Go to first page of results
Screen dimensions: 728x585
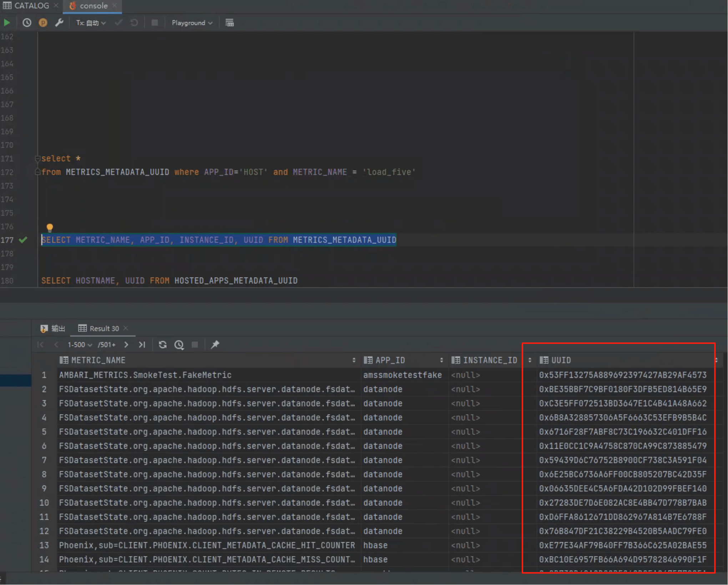[40, 345]
